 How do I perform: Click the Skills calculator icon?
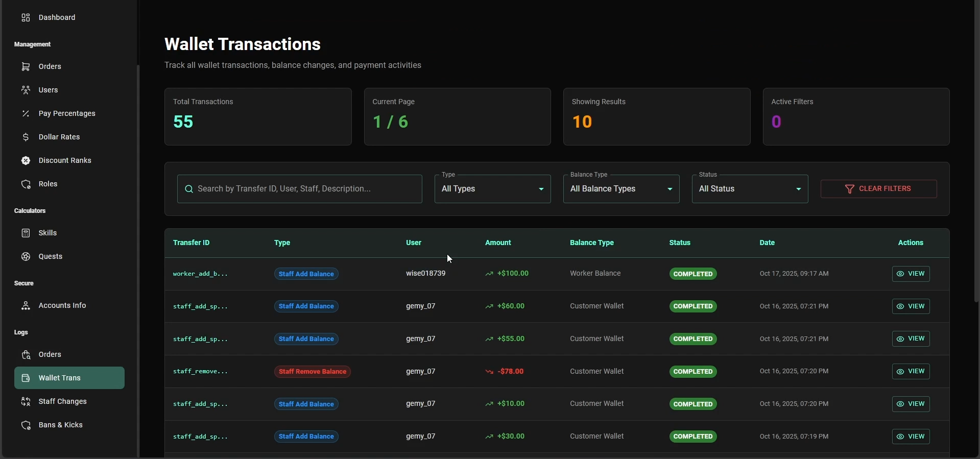[26, 233]
